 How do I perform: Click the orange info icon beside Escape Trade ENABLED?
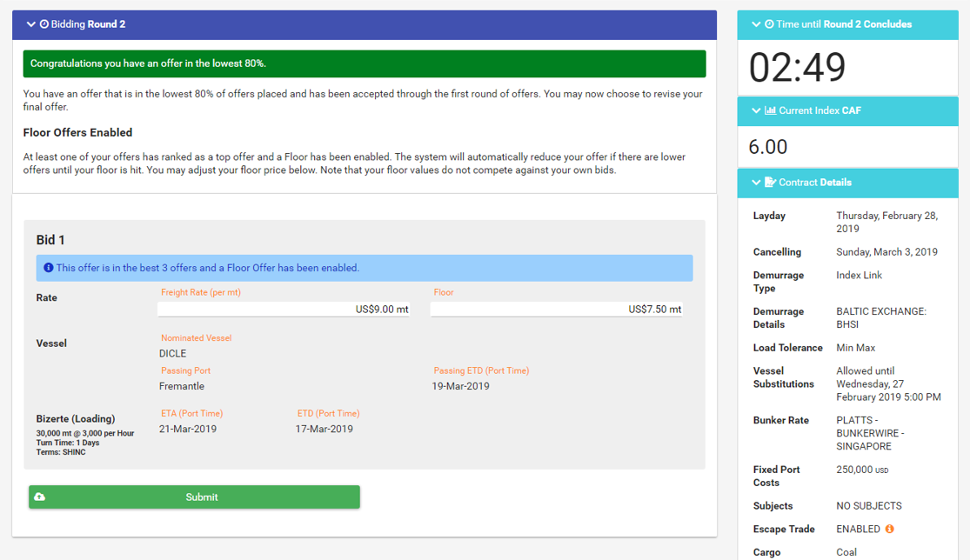pos(889,529)
